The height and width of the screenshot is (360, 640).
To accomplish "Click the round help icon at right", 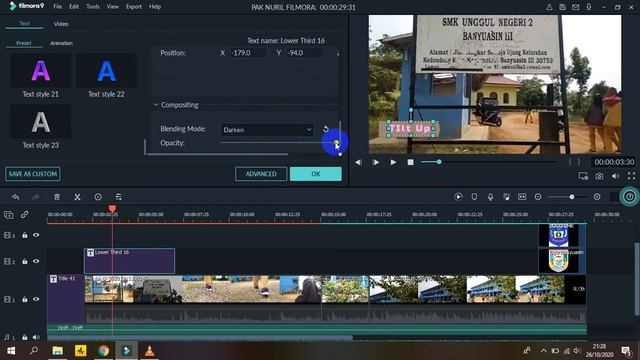I will tap(629, 197).
